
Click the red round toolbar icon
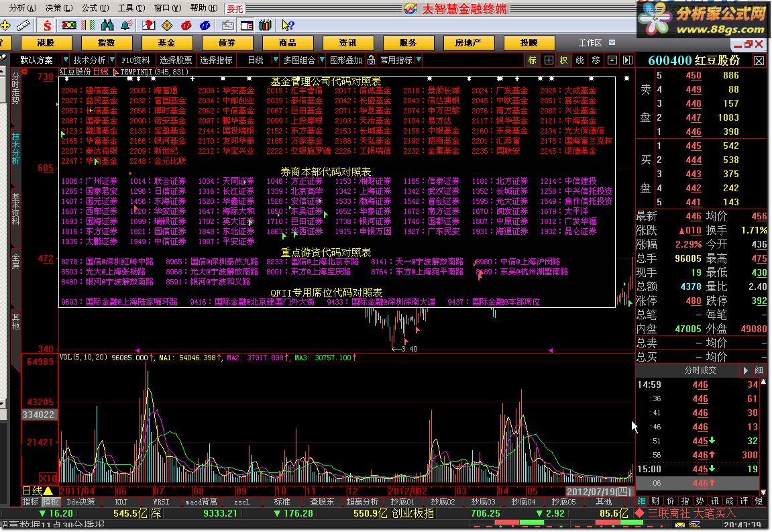pyautogui.click(x=186, y=25)
